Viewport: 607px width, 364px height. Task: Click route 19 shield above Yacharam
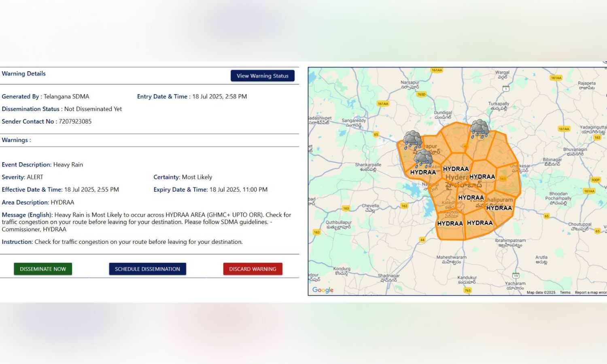pyautogui.click(x=516, y=276)
